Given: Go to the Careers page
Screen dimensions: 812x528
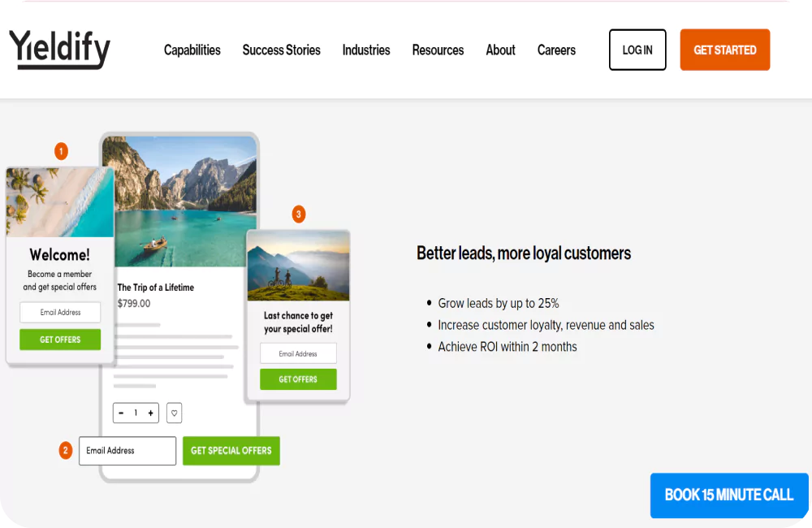Looking at the screenshot, I should tap(556, 50).
